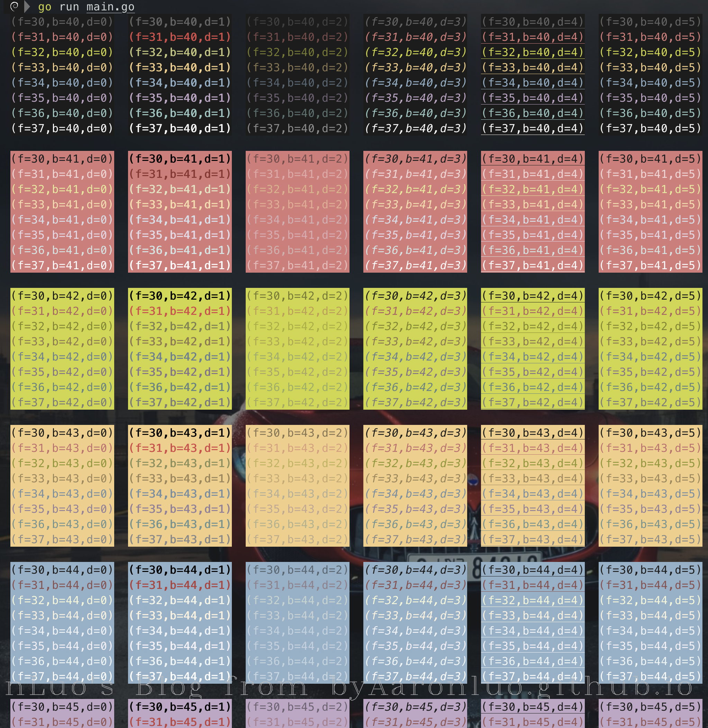Click underlined (f=30,b=40,d=4) entry

point(533,21)
